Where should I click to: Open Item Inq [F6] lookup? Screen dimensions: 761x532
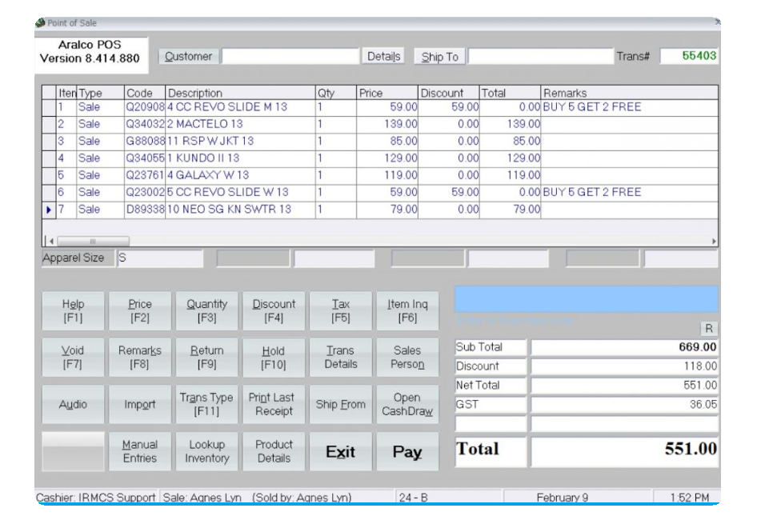point(407,311)
